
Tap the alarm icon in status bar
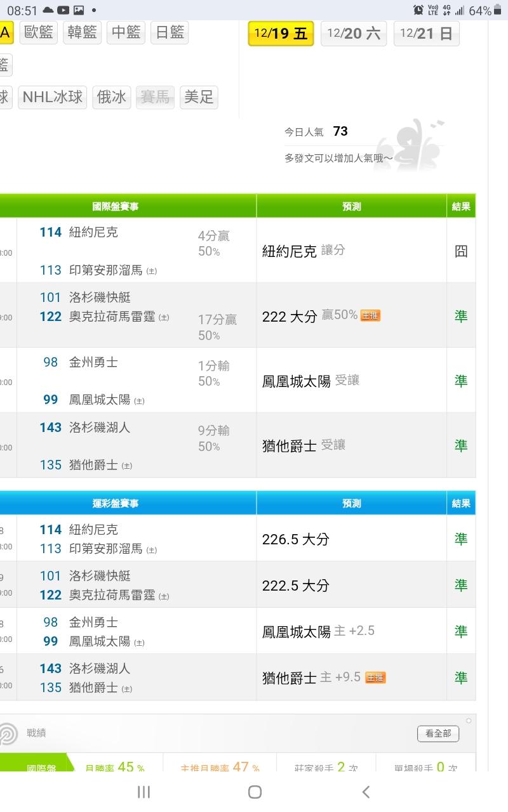tap(418, 10)
